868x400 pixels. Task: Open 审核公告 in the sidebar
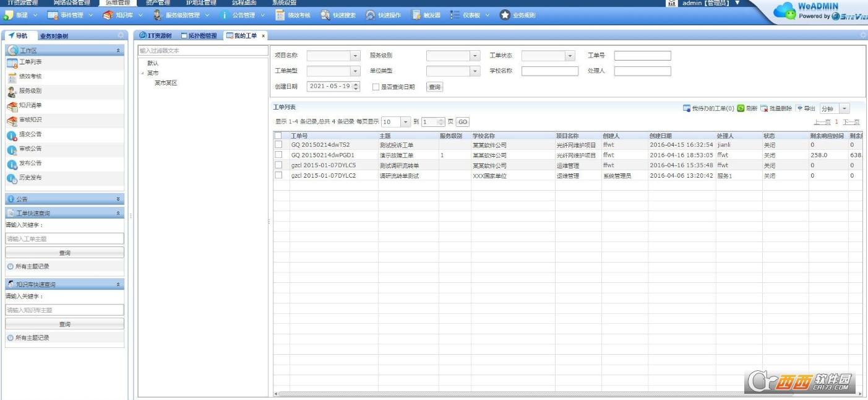tap(65, 149)
